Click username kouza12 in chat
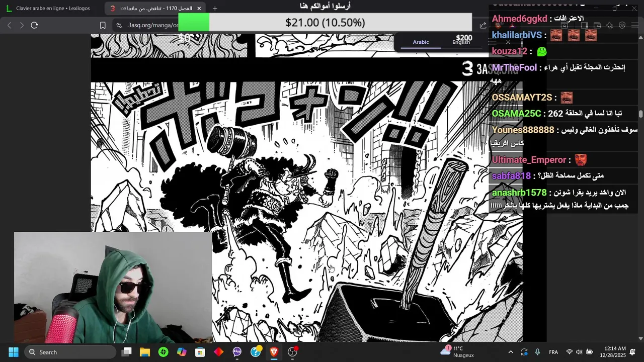 [509, 51]
